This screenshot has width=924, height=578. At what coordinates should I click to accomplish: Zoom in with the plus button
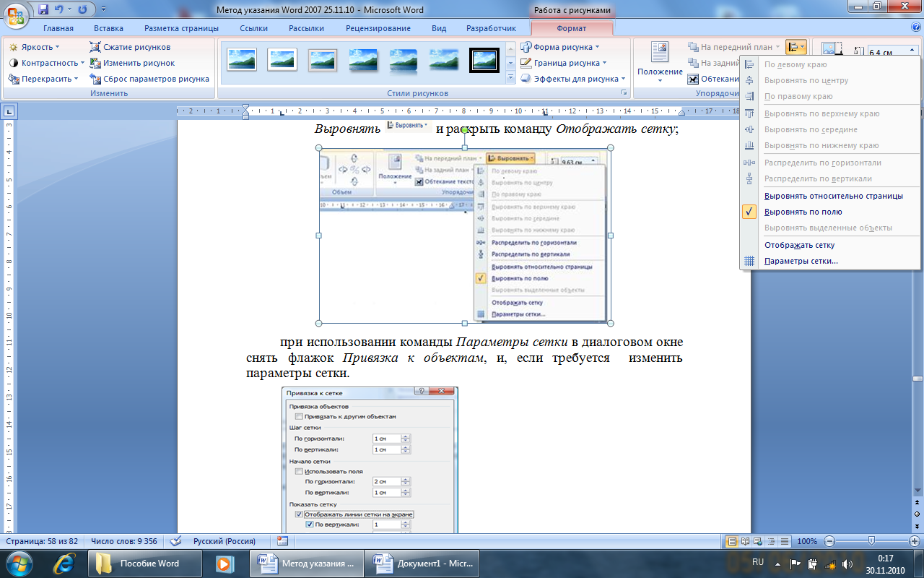point(915,541)
